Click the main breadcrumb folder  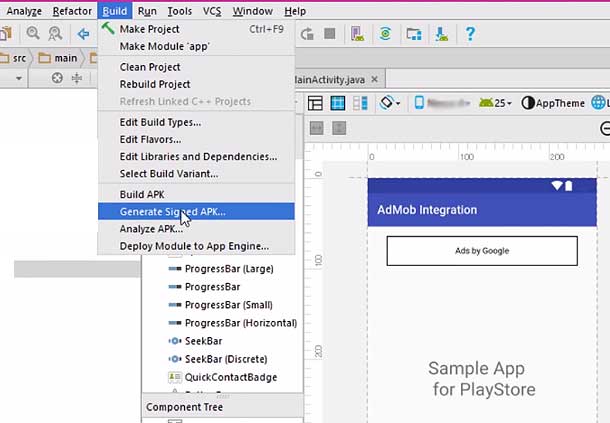click(58, 58)
